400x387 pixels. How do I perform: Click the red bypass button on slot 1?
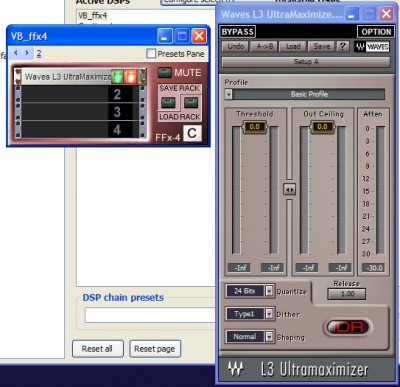[130, 77]
